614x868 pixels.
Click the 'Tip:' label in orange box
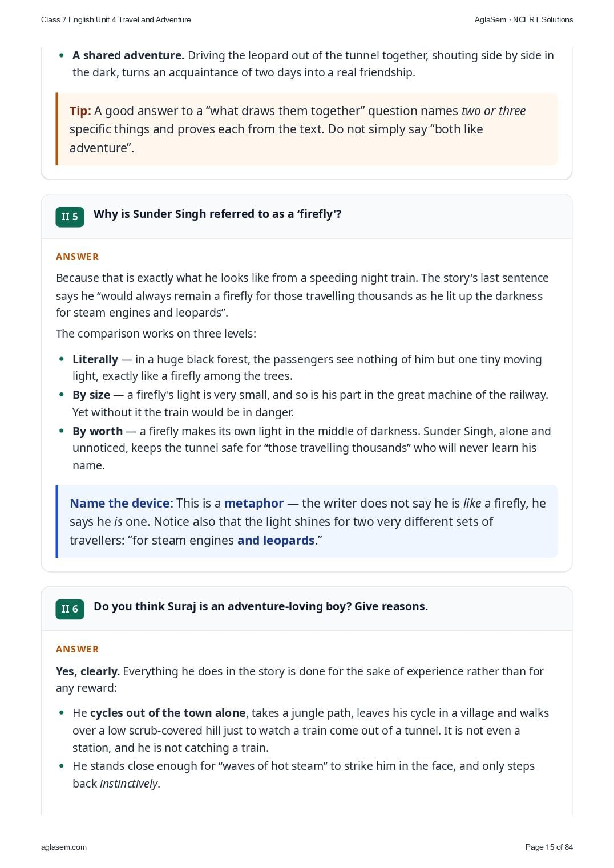point(80,111)
